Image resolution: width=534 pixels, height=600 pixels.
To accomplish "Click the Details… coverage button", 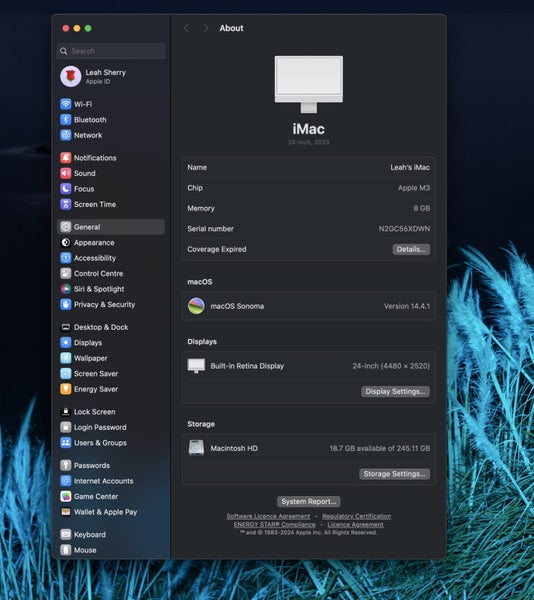I will [x=411, y=249].
